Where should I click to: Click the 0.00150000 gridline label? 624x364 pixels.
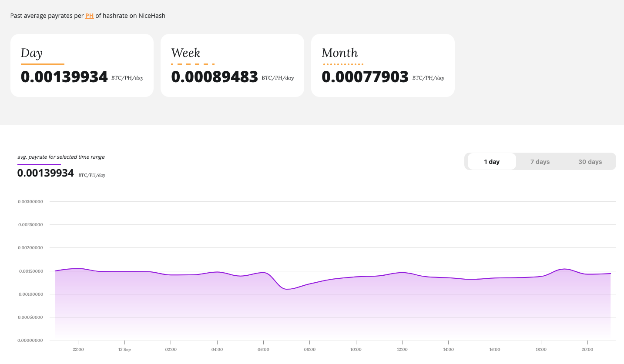pos(30,270)
